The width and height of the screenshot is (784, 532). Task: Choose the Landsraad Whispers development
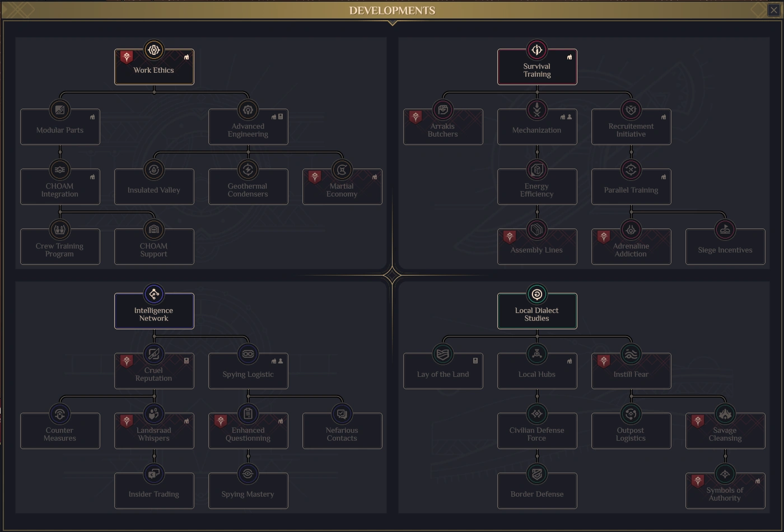(154, 431)
